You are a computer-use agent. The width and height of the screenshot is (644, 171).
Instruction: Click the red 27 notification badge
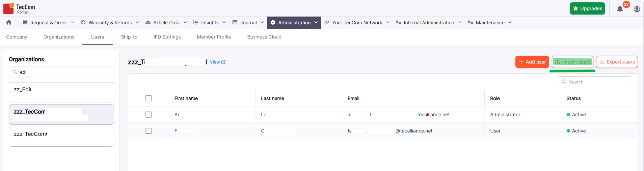click(x=626, y=4)
